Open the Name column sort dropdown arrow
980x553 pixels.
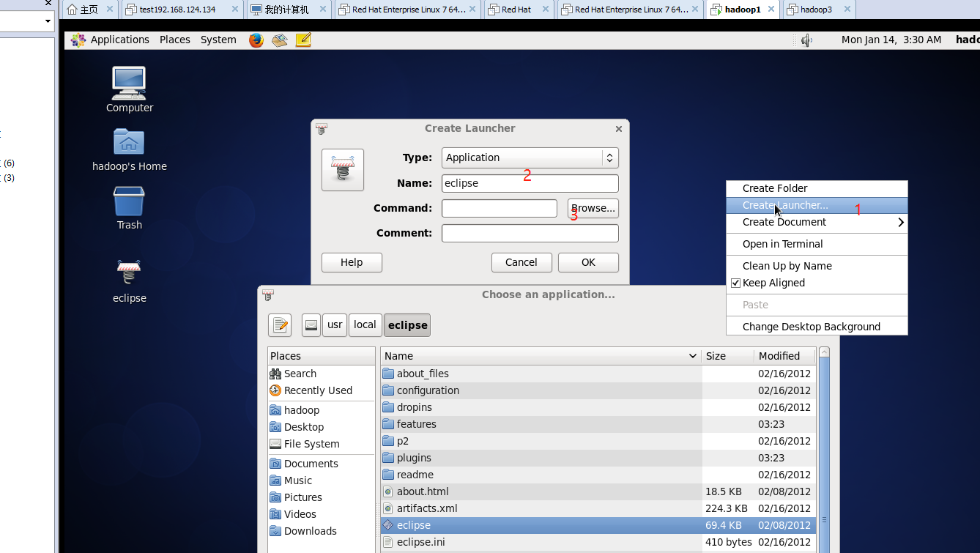693,355
